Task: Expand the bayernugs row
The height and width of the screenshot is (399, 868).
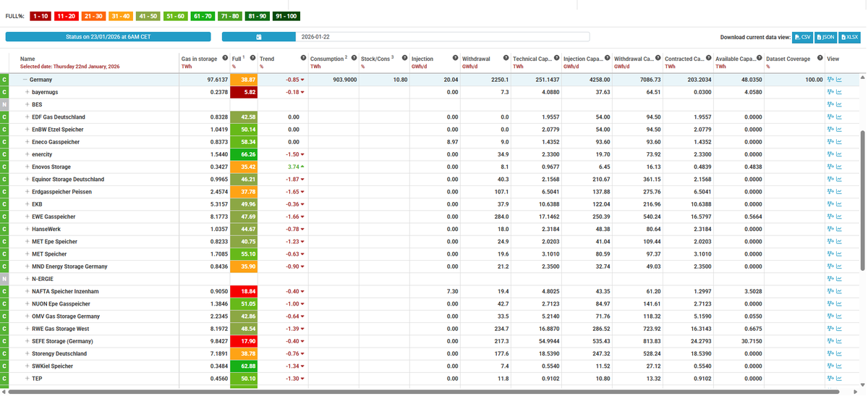Action: pyautogui.click(x=27, y=92)
